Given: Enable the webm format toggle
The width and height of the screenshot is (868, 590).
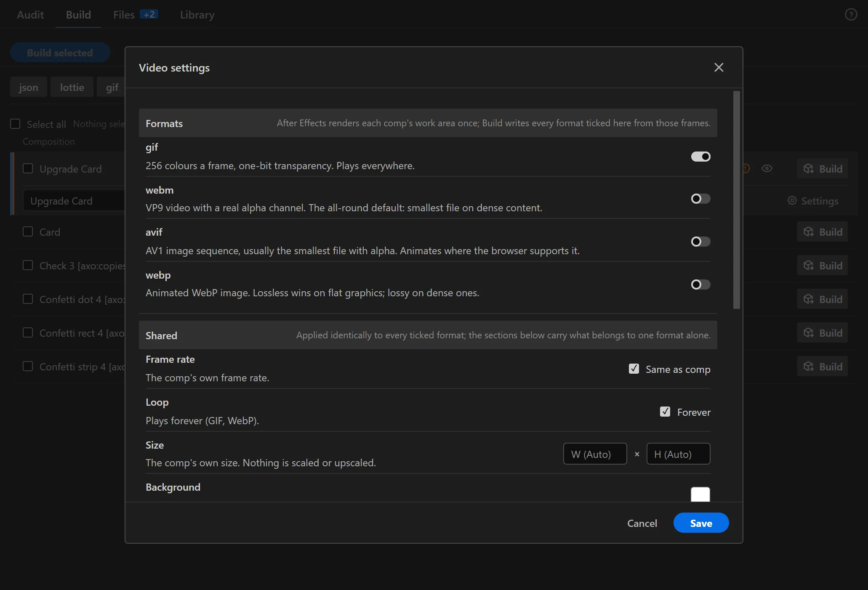Looking at the screenshot, I should coord(700,199).
